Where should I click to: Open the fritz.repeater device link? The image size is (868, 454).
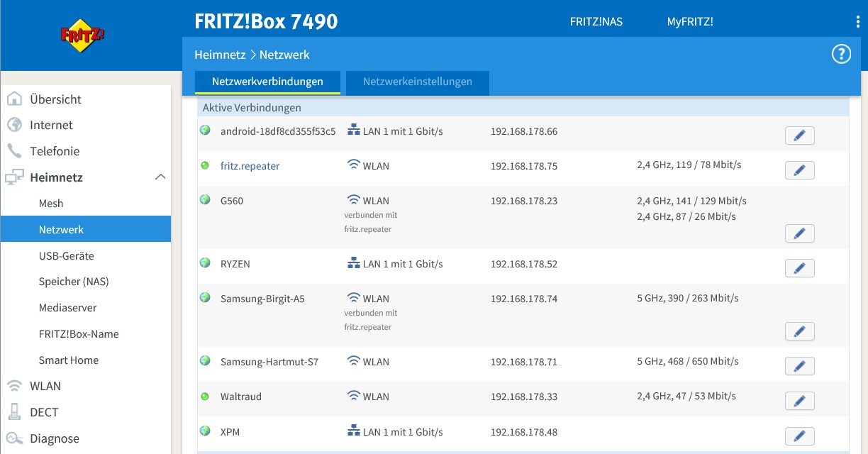tap(250, 166)
